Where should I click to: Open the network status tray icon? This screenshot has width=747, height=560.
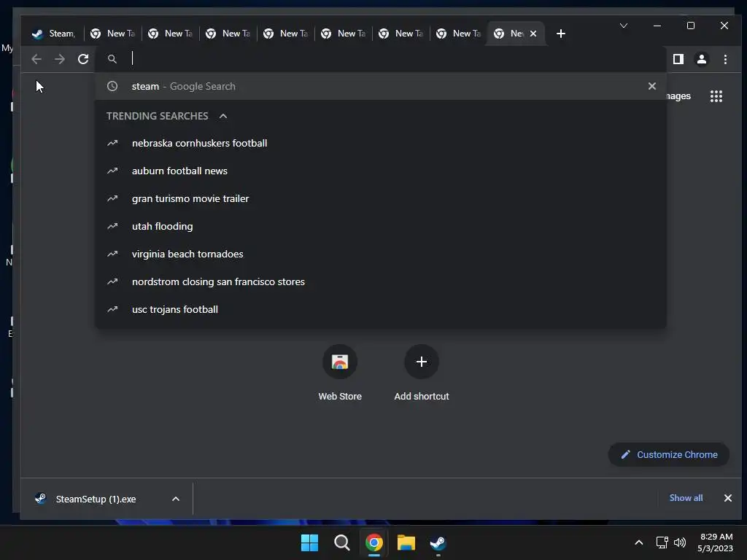(x=662, y=542)
